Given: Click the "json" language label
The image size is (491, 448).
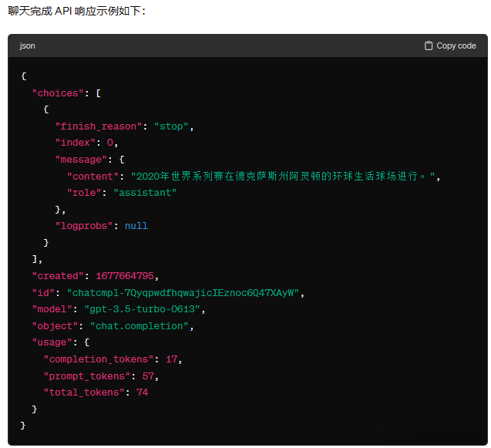Looking at the screenshot, I should [x=27, y=46].
